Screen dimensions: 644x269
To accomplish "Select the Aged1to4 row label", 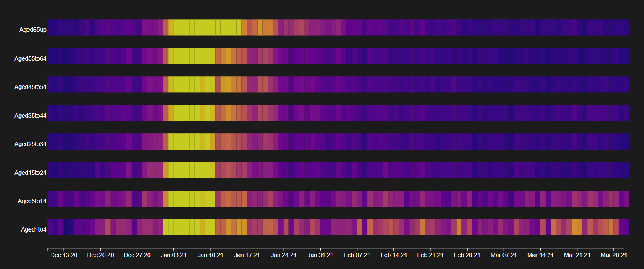I will click(x=34, y=230).
